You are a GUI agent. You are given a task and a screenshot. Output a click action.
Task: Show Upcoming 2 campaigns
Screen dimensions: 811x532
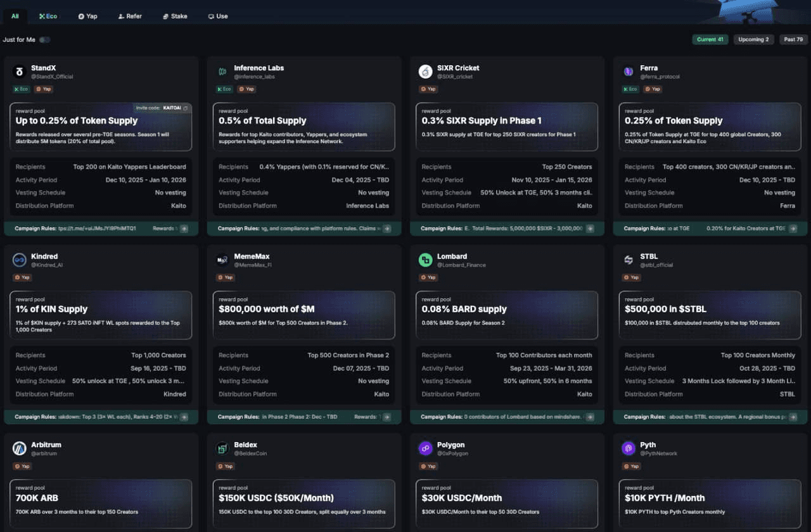(x=754, y=39)
